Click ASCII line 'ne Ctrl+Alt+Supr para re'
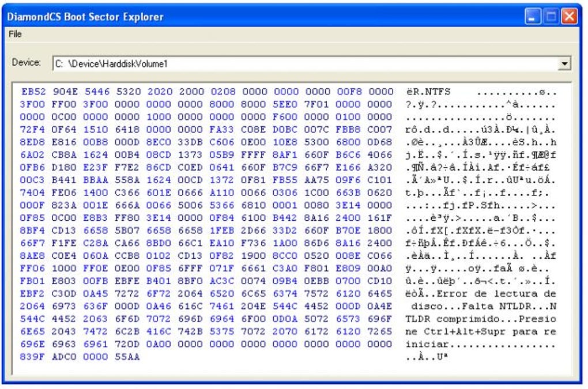The height and width of the screenshot is (389, 588). pos(481,332)
